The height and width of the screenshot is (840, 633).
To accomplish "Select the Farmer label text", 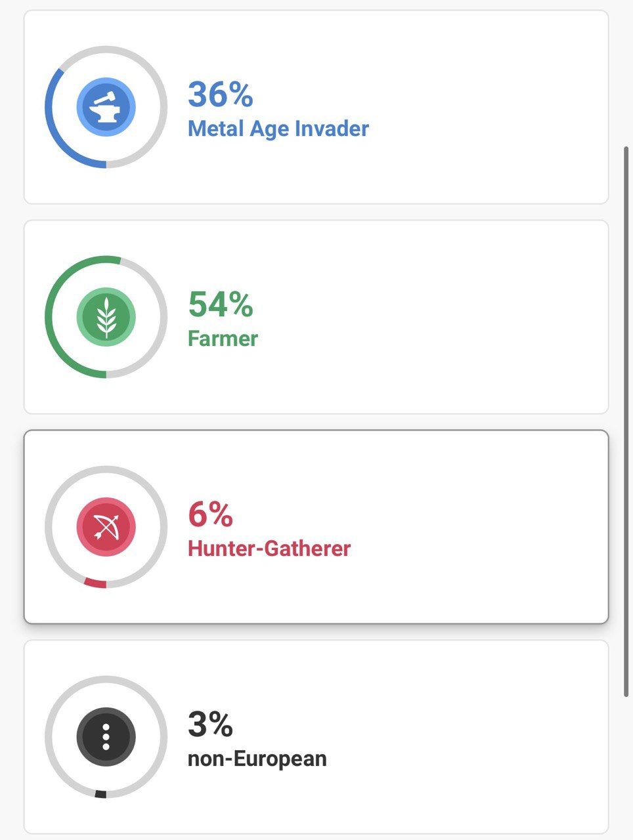I will tap(223, 339).
